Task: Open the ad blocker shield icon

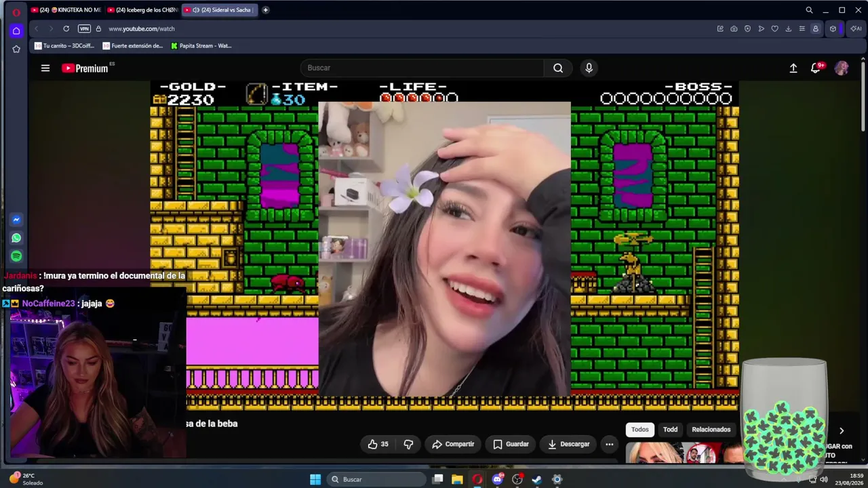Action: [x=747, y=28]
